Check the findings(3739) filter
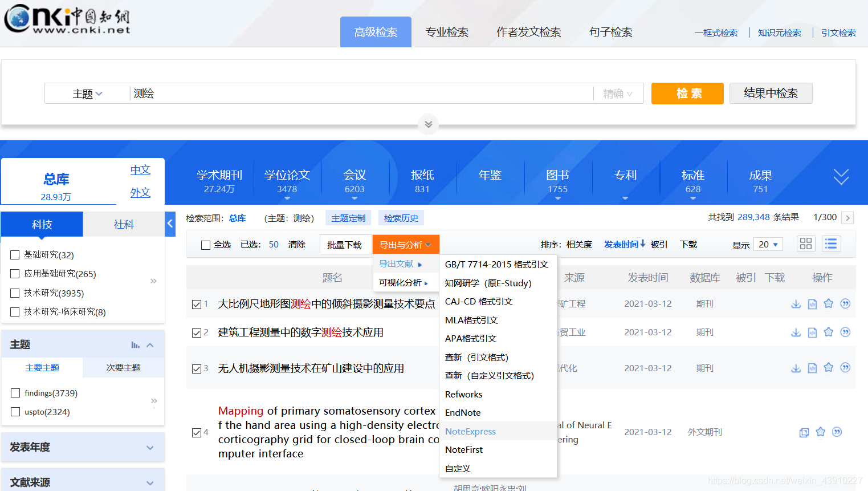The image size is (868, 491). tap(15, 393)
